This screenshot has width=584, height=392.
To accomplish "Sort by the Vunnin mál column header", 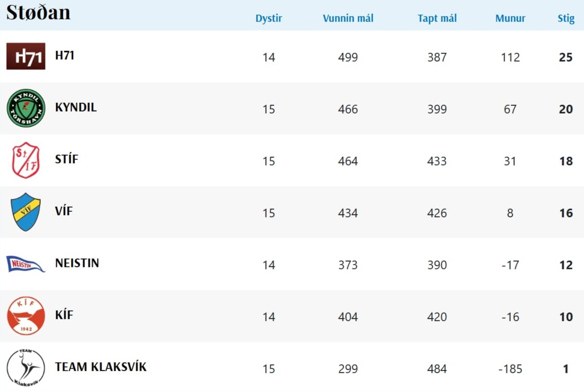I will (x=348, y=19).
